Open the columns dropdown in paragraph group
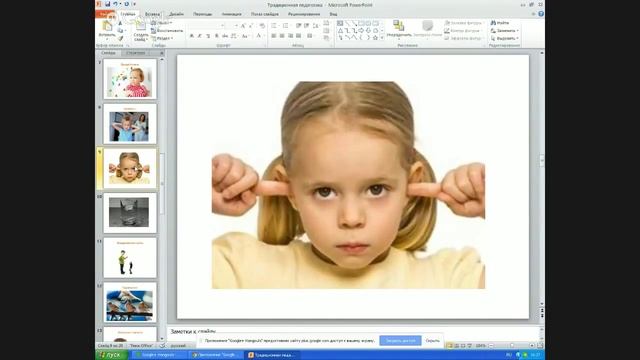The image size is (640, 360). click(x=310, y=36)
